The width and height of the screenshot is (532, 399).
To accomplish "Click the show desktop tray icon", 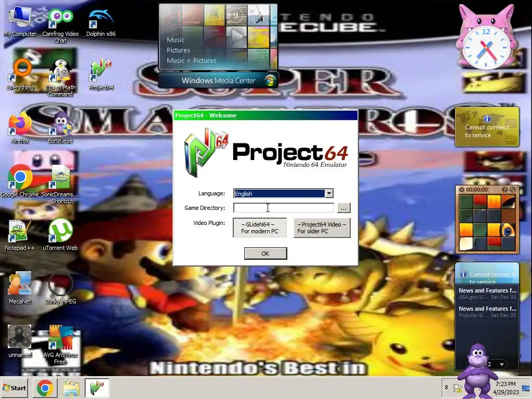I will 526,388.
